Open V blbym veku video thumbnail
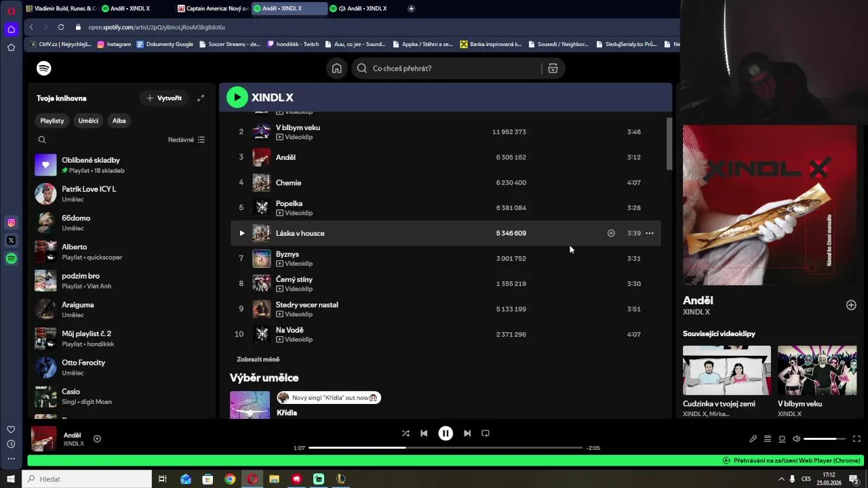 coord(817,370)
